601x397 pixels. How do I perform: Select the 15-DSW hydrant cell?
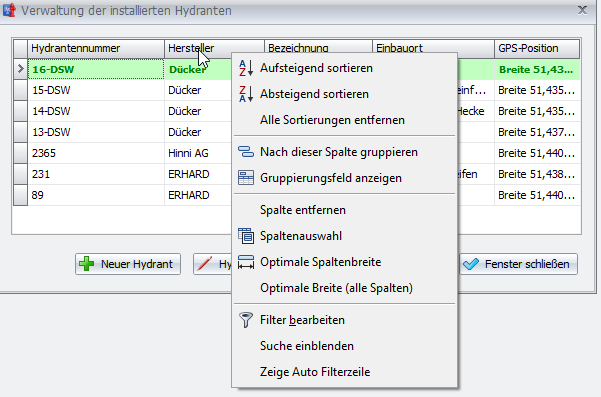[x=96, y=90]
